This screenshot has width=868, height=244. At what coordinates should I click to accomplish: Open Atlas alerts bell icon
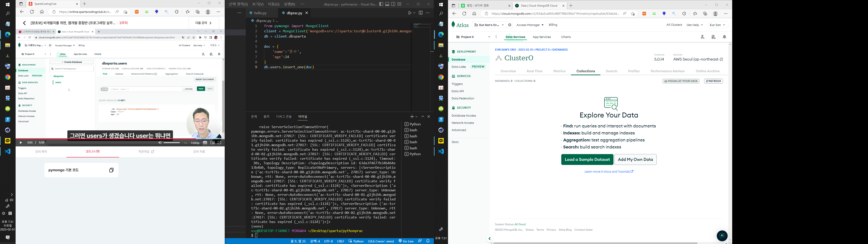click(x=724, y=37)
